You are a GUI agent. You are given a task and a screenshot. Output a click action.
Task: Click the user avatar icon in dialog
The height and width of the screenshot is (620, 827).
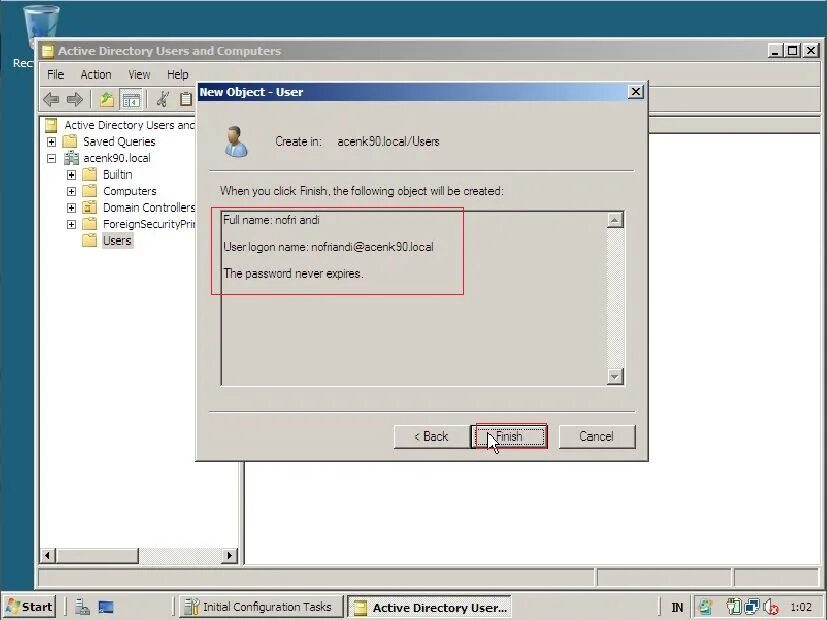point(236,141)
